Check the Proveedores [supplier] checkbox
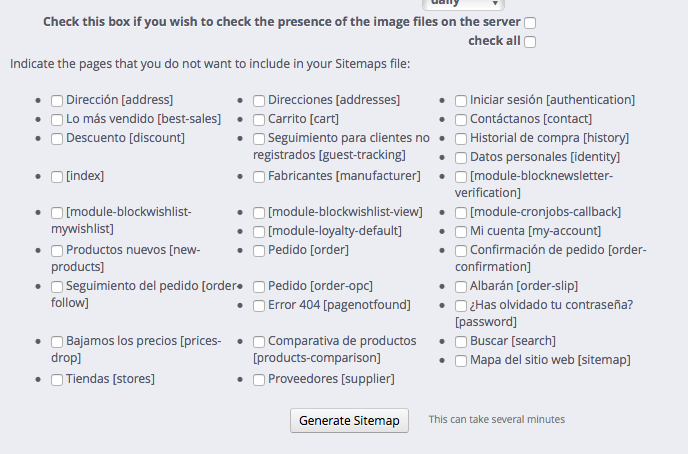The image size is (688, 454). click(x=259, y=380)
